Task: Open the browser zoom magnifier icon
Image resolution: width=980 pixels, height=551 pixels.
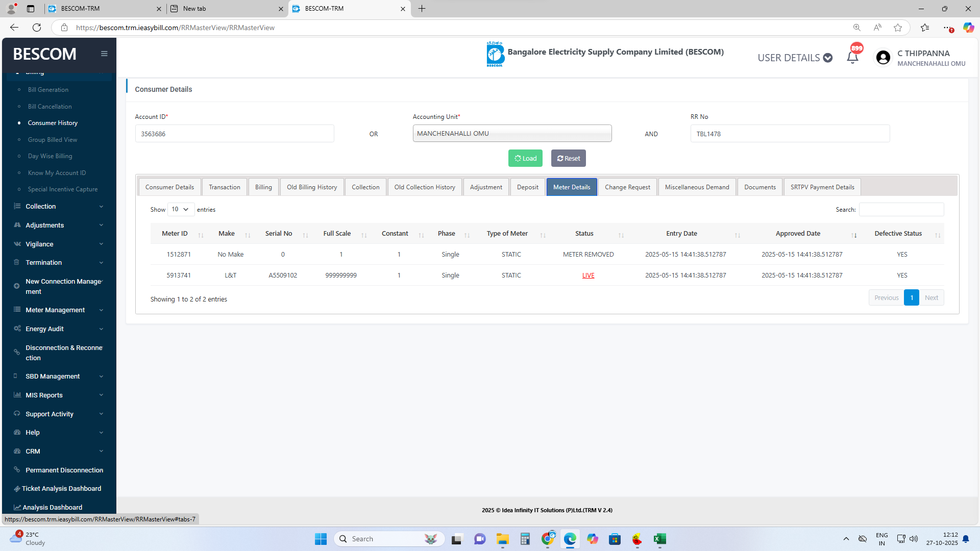Action: coord(856,28)
